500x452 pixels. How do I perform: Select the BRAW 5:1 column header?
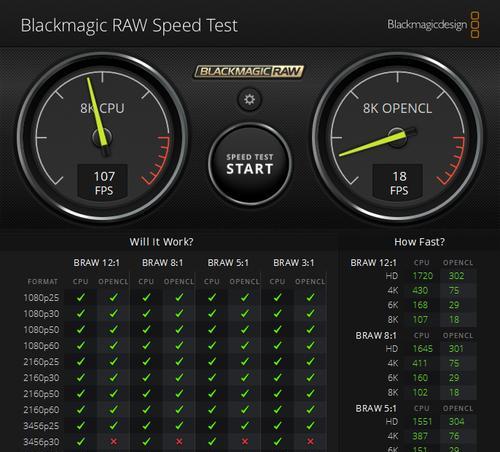point(228,263)
